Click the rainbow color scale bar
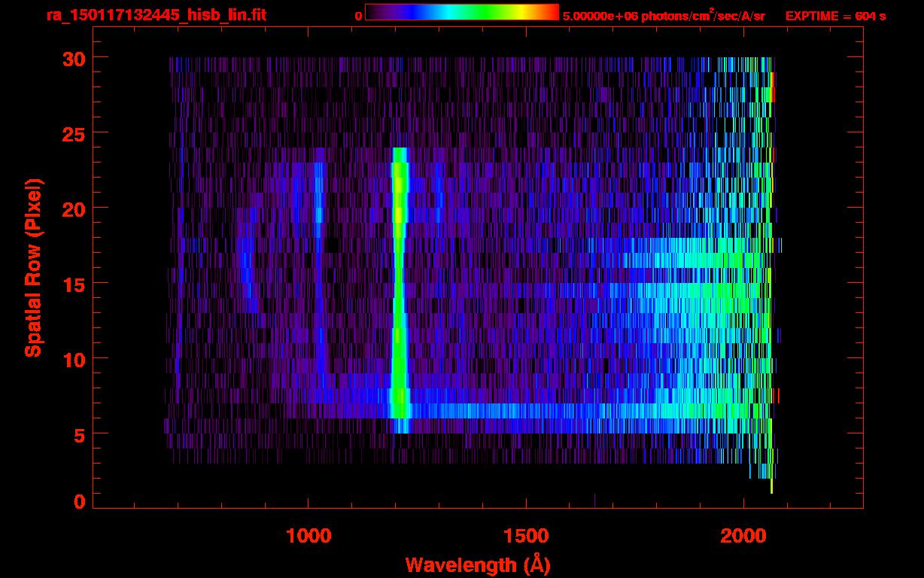This screenshot has width=924, height=578. tap(461, 13)
